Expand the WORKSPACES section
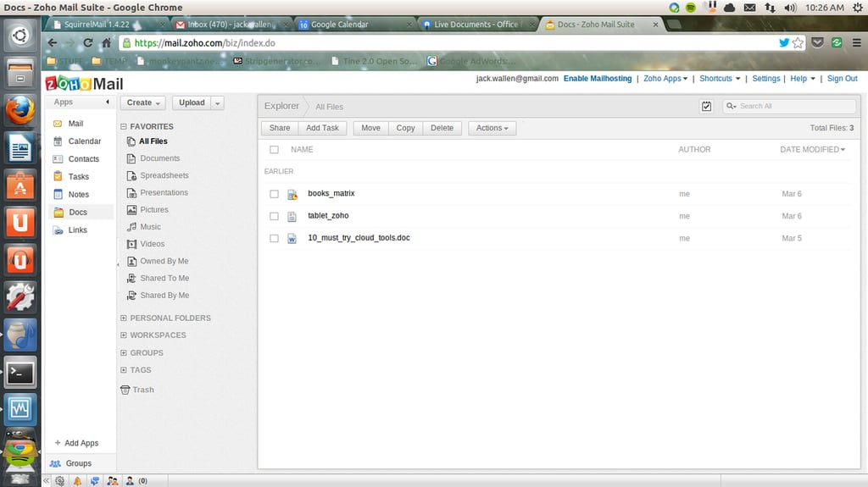This screenshot has height=487, width=868. 124,335
